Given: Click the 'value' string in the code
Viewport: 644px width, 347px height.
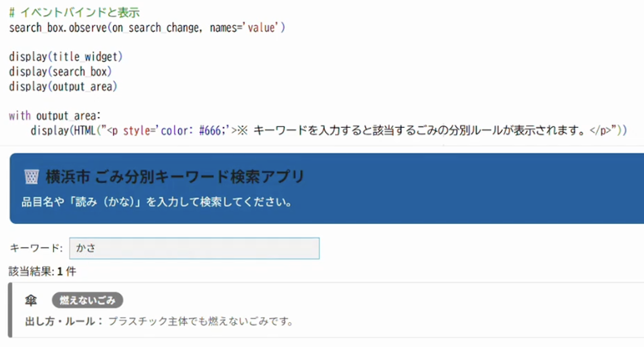Looking at the screenshot, I should (x=261, y=28).
